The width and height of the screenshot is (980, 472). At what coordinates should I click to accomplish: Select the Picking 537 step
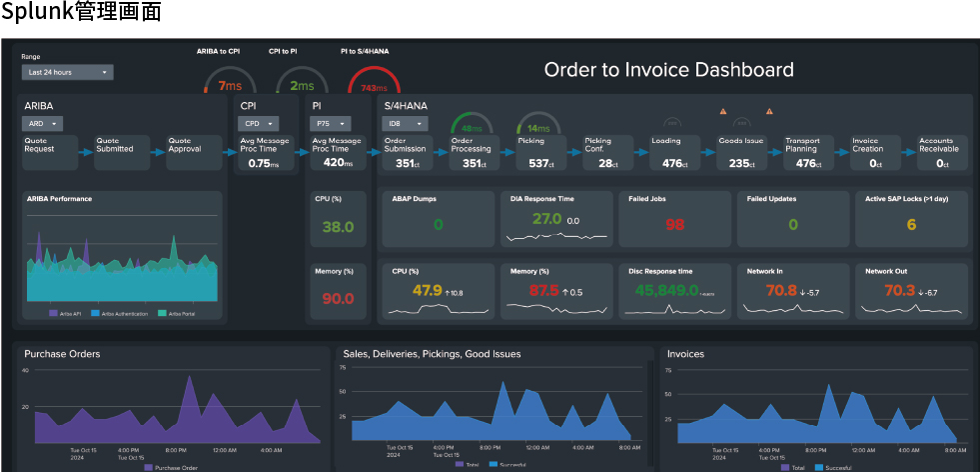pyautogui.click(x=541, y=152)
